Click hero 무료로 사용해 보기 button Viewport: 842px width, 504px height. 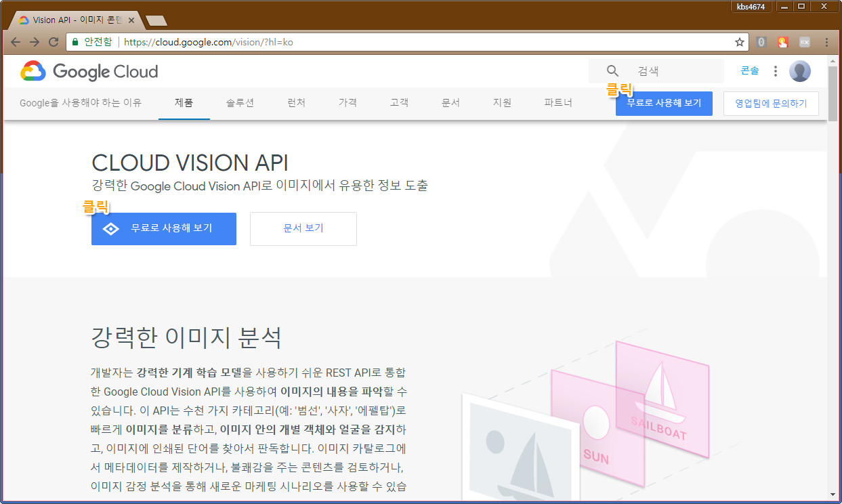click(x=164, y=228)
